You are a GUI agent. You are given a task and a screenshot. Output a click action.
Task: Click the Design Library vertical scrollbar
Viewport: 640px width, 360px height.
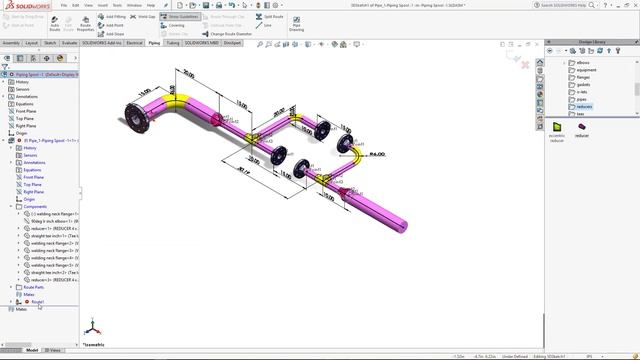pyautogui.click(x=637, y=88)
